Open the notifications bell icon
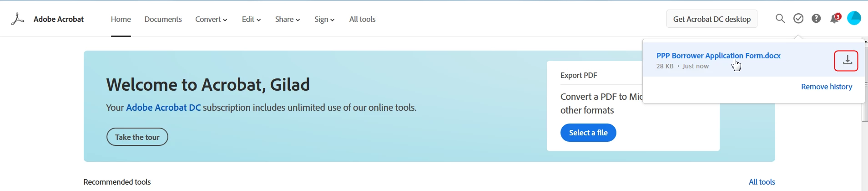Screen dimensions: 868x191 [x=835, y=18]
